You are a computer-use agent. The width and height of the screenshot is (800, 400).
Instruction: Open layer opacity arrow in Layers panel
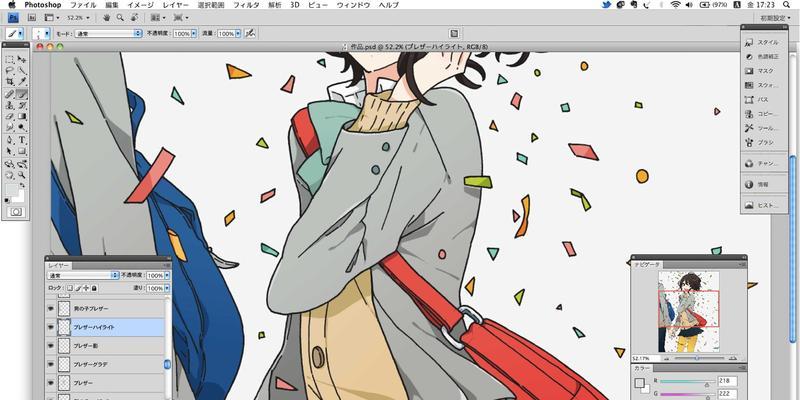click(x=167, y=276)
